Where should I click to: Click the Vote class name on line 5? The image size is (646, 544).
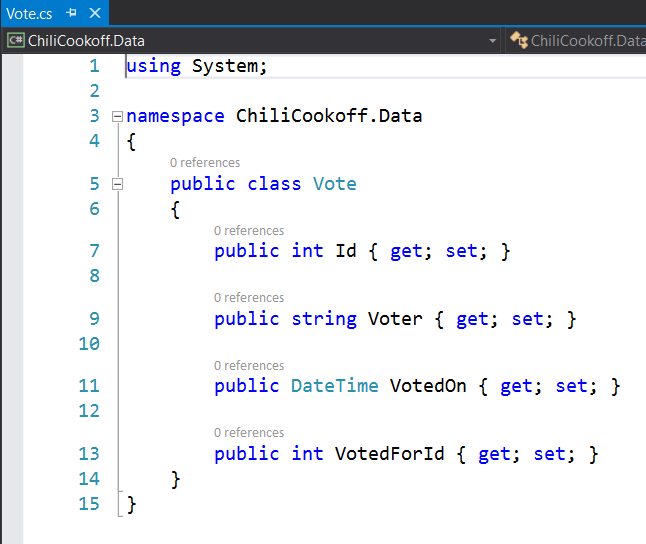(334, 184)
